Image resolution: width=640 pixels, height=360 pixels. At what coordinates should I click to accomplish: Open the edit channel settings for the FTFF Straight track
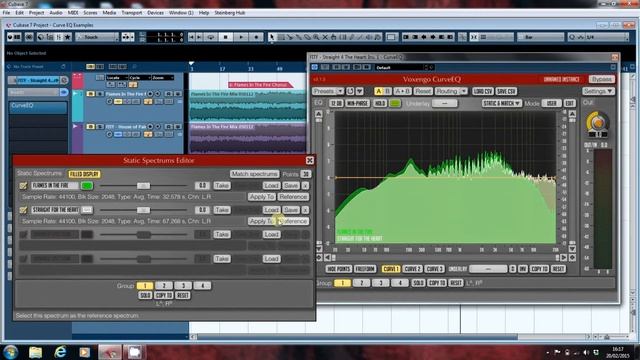64,80
